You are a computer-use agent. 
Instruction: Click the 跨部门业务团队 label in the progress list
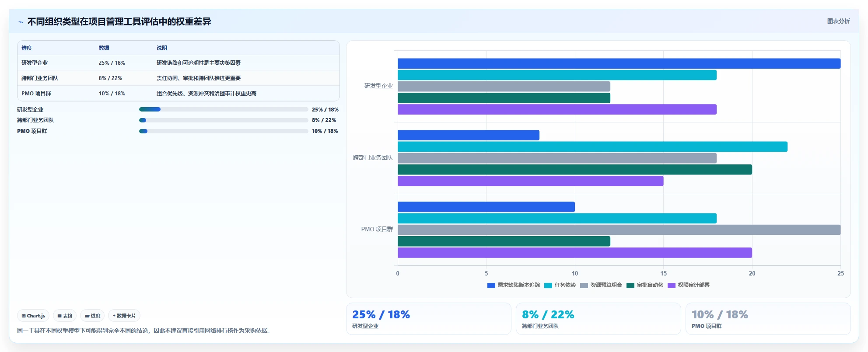[35, 120]
